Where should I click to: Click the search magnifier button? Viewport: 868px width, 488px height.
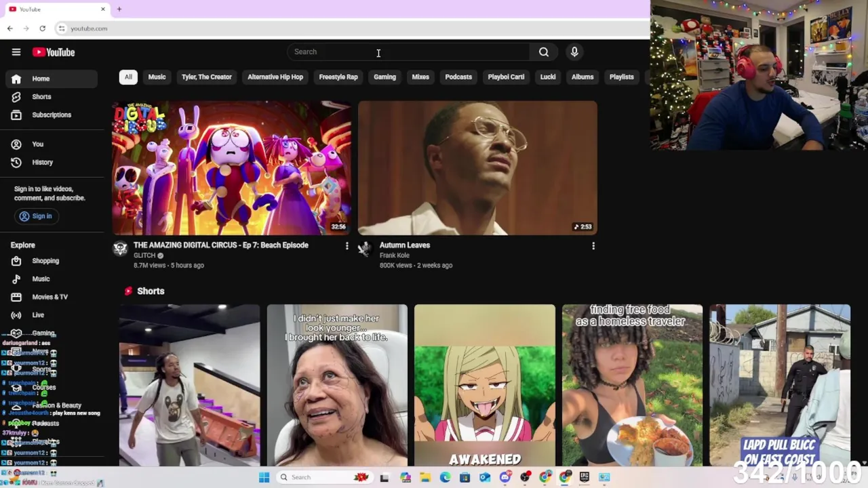pos(544,52)
